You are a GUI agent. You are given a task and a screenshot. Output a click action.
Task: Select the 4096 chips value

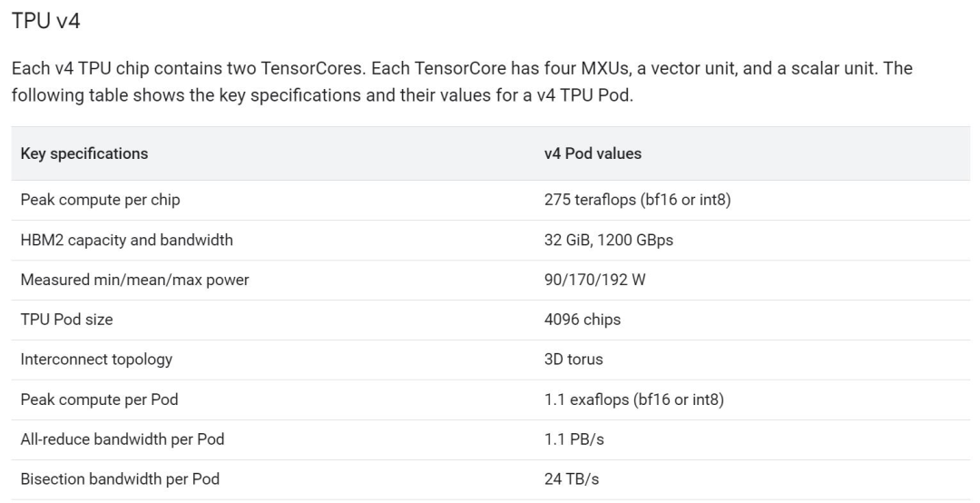(583, 320)
